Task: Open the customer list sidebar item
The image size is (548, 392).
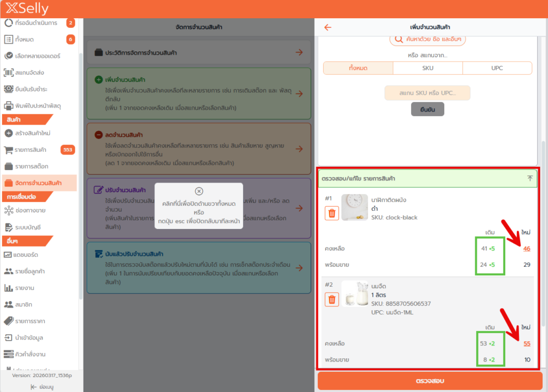Action: click(30, 271)
